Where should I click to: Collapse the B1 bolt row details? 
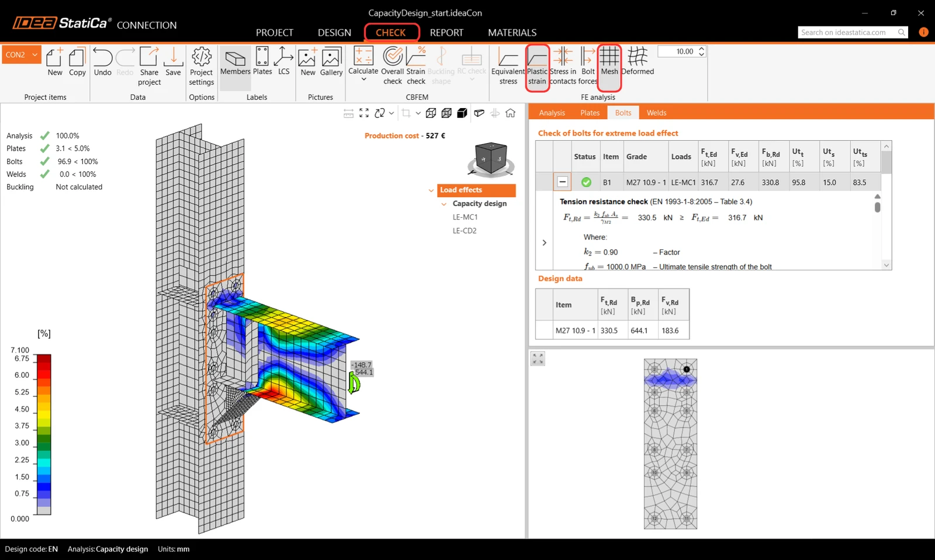(562, 182)
